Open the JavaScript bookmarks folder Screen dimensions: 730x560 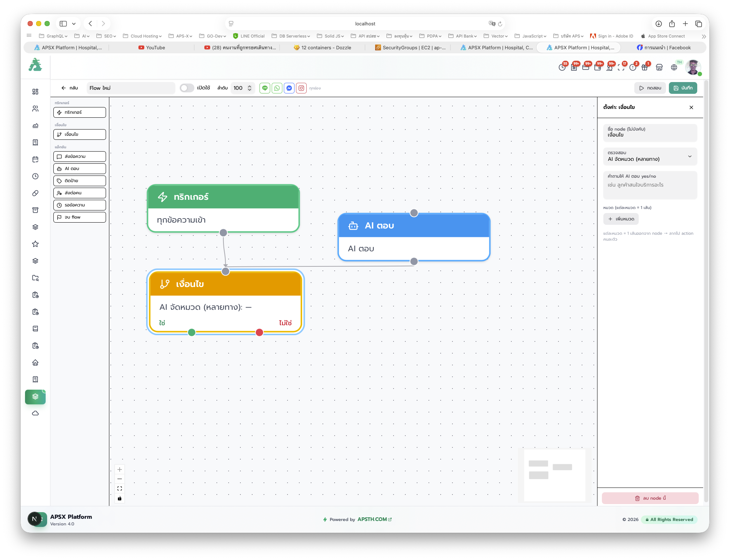click(x=530, y=36)
